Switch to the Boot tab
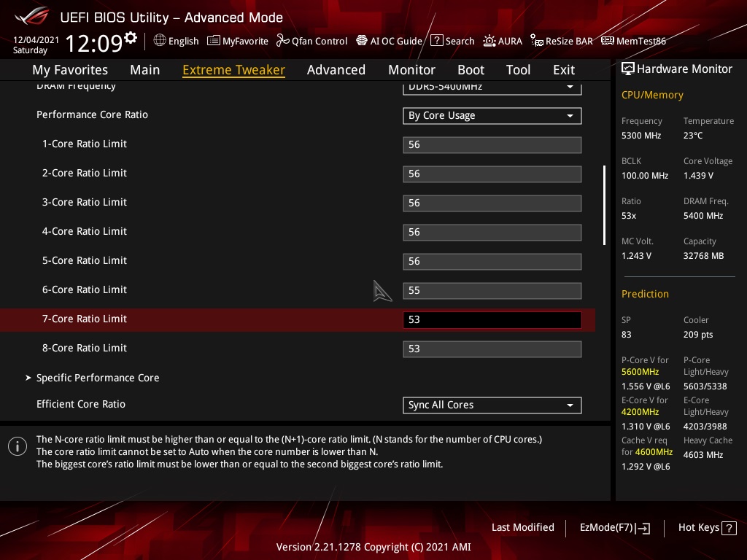 coord(471,70)
